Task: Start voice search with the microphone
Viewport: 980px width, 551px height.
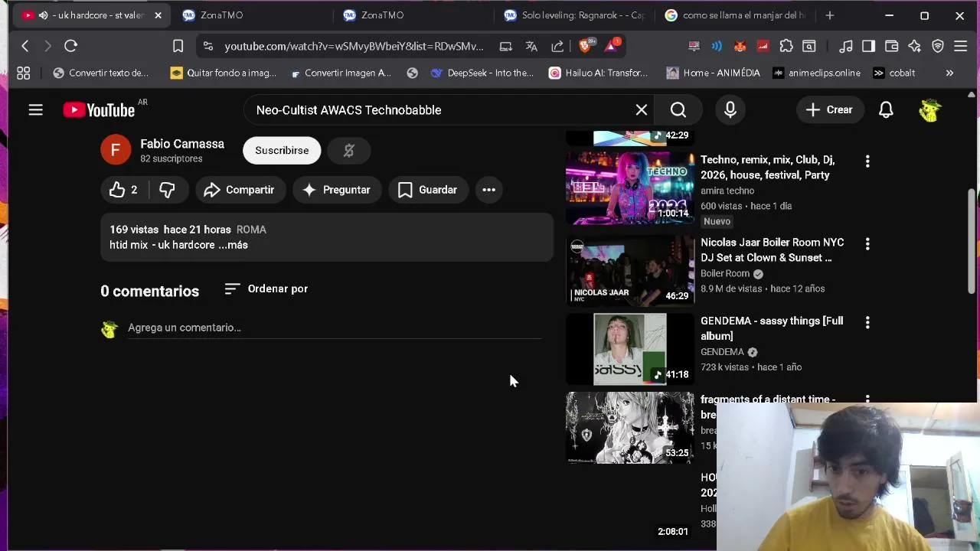Action: (x=730, y=109)
